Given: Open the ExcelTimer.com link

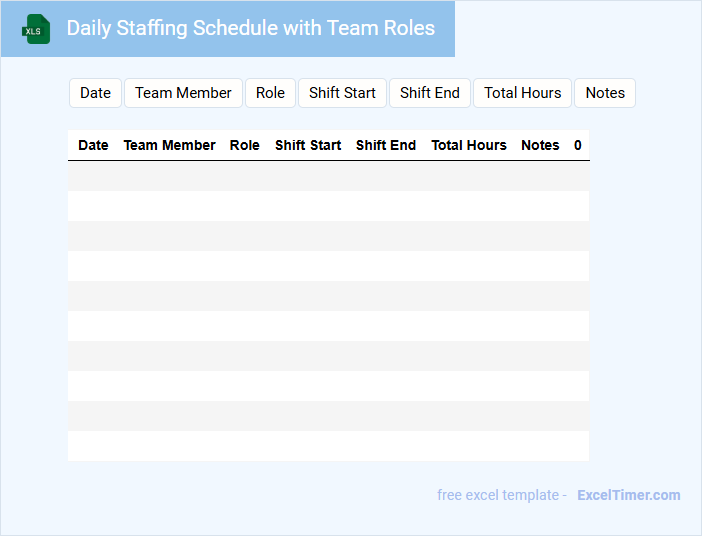Looking at the screenshot, I should [x=628, y=495].
